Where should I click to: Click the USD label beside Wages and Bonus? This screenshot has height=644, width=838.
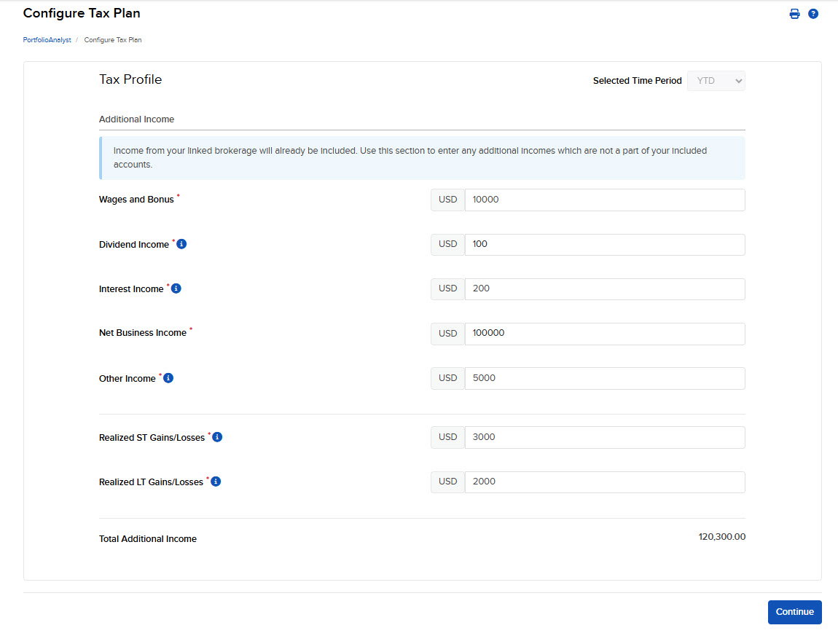(447, 200)
